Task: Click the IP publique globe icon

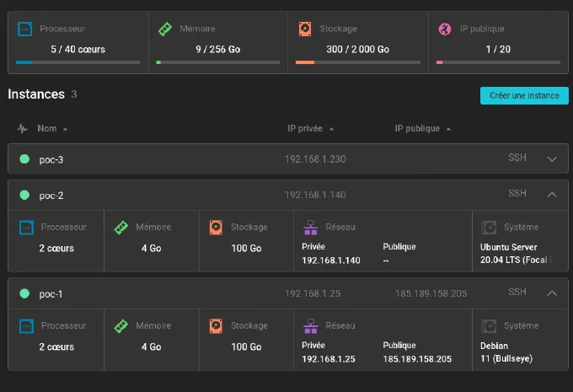Action: point(445,30)
